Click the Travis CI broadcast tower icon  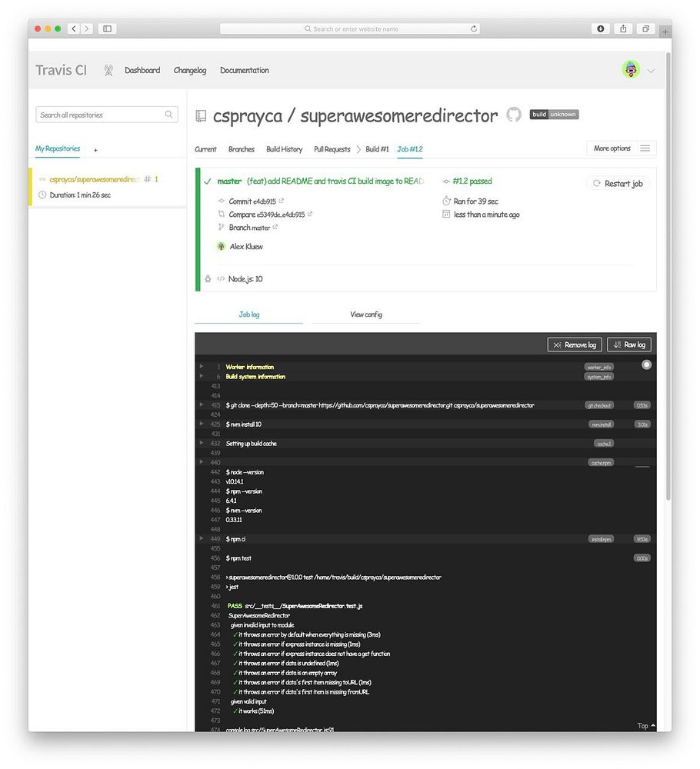108,71
